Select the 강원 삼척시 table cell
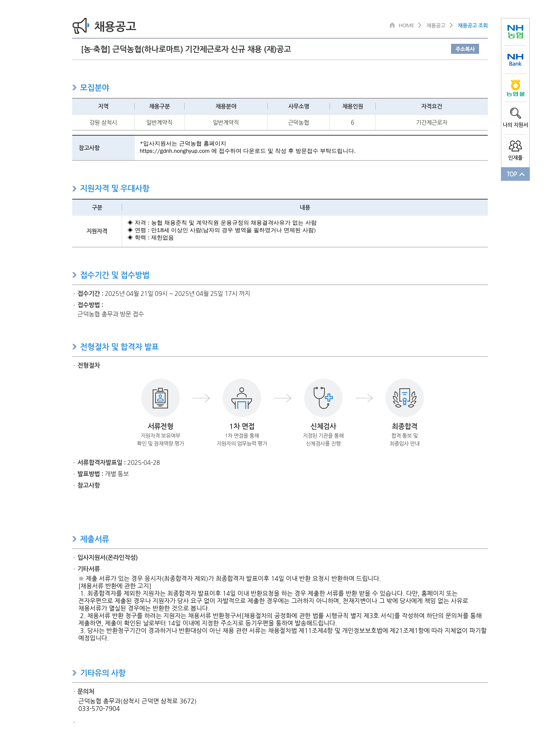Image resolution: width=560 pixels, height=756 pixels. tap(103, 123)
